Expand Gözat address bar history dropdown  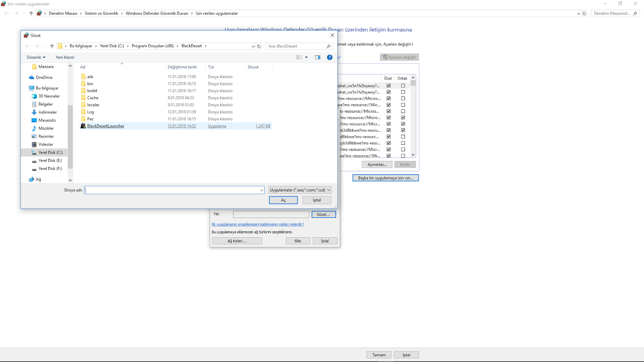point(253,46)
